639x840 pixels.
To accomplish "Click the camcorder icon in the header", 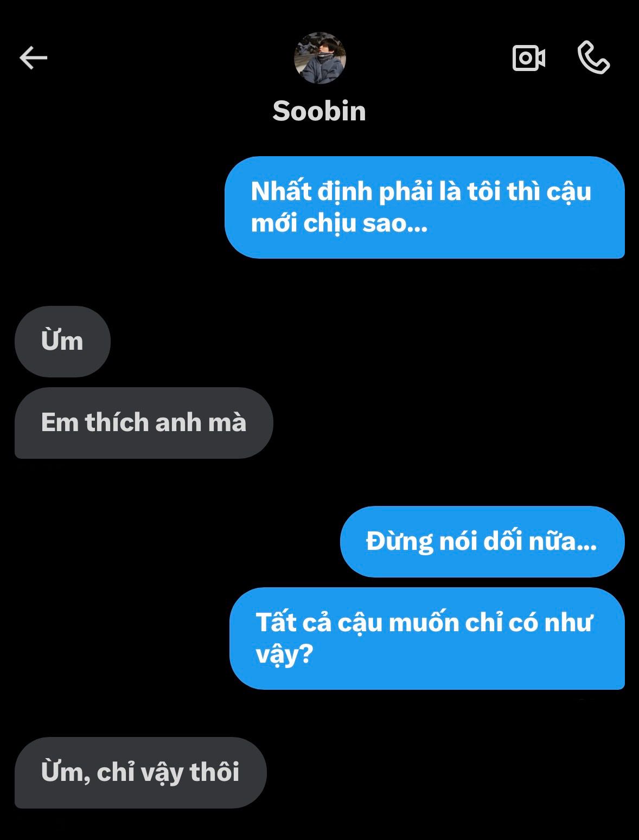I will pos(528,57).
